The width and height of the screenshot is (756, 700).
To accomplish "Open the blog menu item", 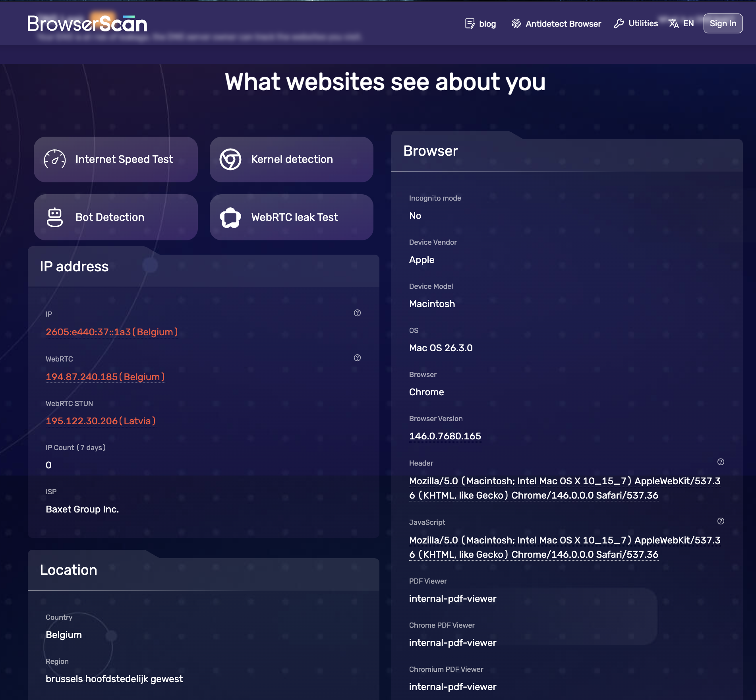I will (487, 24).
